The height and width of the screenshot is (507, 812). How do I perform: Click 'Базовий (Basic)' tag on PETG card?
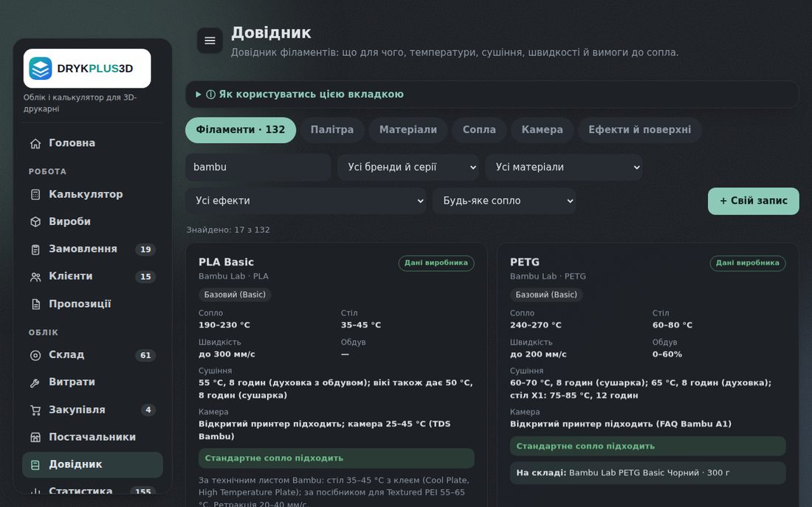[546, 294]
